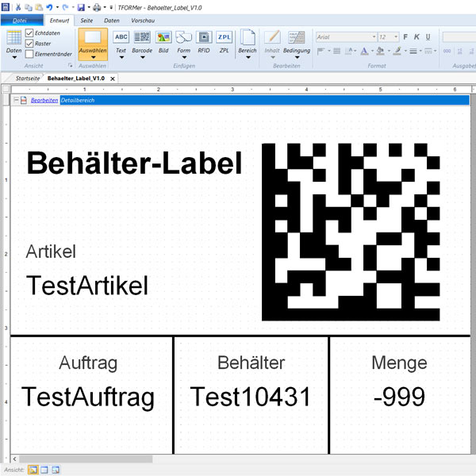This screenshot has width=476, height=476.
Task: Click the font color A icon
Action: (364, 51)
